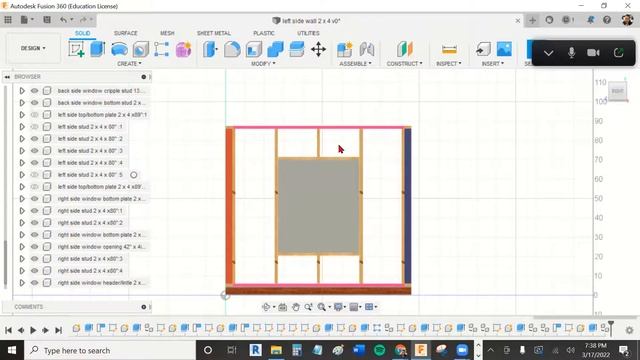640x360 pixels.
Task: Select the Offset Face tool icon
Action: click(297, 49)
